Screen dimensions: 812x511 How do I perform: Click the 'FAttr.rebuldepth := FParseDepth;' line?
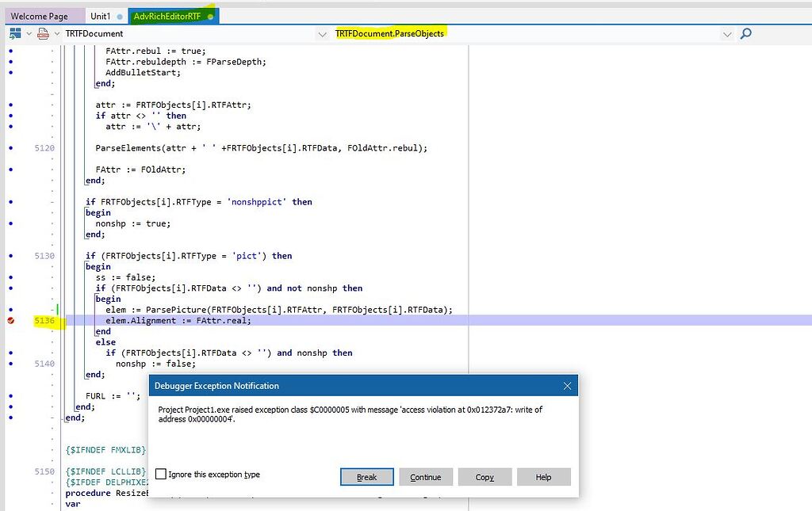click(x=186, y=62)
